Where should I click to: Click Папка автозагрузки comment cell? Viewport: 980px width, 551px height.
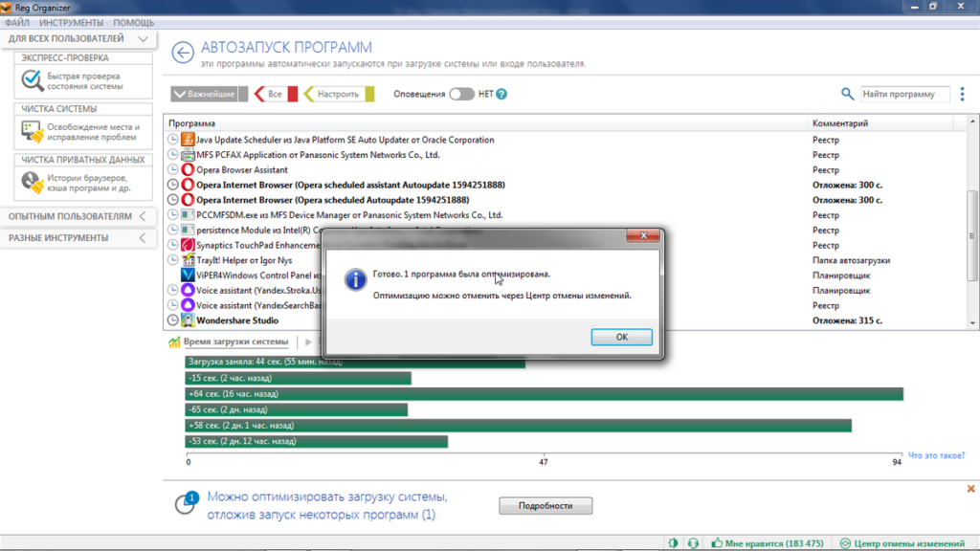851,260
